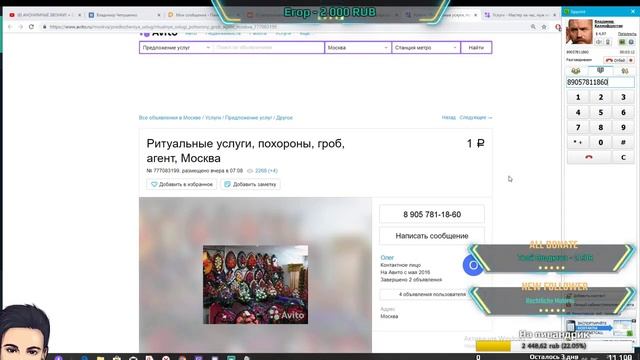Close the VK browser tab
Image resolution: width=640 pixels, height=360 pixels.
(x=159, y=15)
